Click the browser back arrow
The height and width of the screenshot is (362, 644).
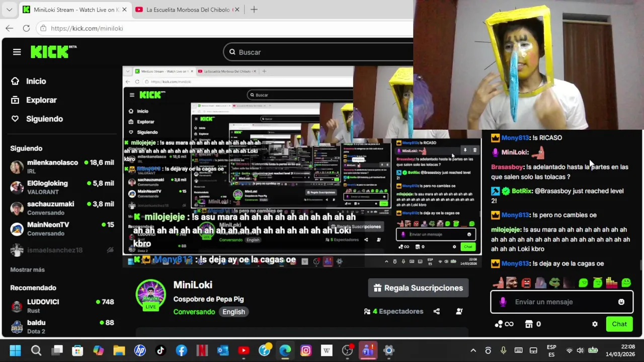pos(9,28)
